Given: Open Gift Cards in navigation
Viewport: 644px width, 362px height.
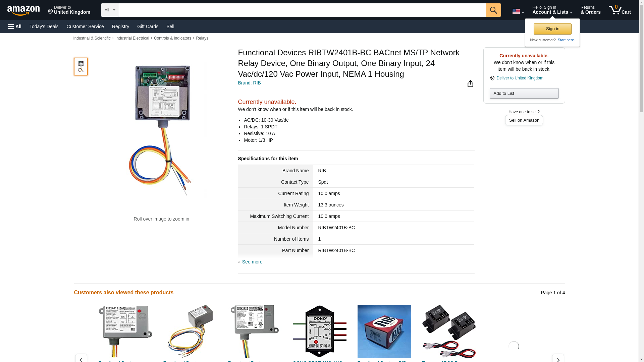Looking at the screenshot, I should [x=148, y=26].
